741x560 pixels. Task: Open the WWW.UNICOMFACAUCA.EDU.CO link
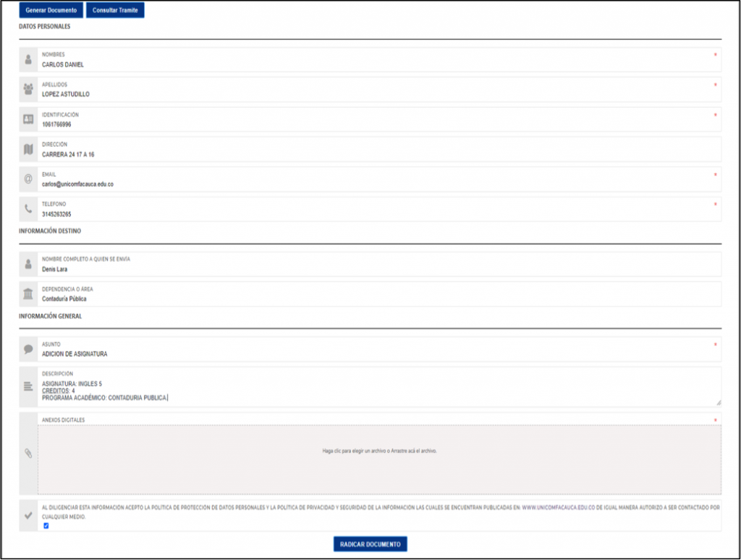click(x=558, y=507)
